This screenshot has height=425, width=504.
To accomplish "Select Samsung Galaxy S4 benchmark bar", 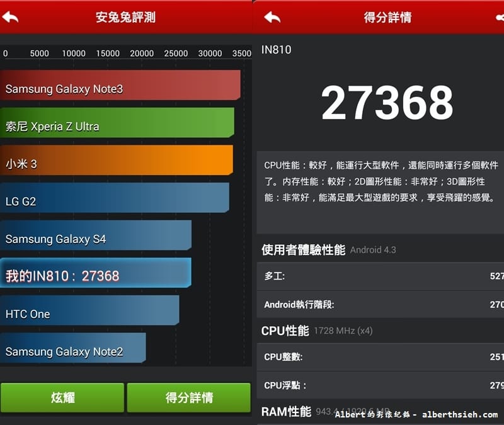I will [96, 235].
